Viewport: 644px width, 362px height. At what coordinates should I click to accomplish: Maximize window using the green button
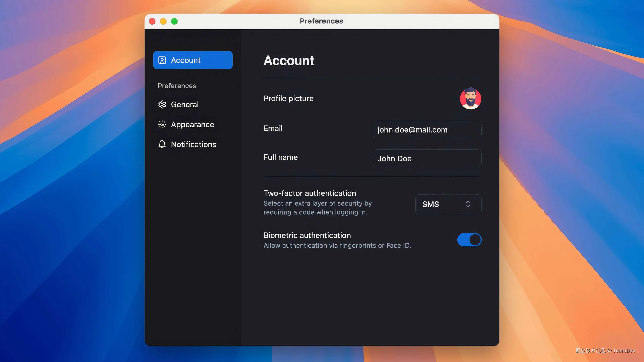[174, 22]
